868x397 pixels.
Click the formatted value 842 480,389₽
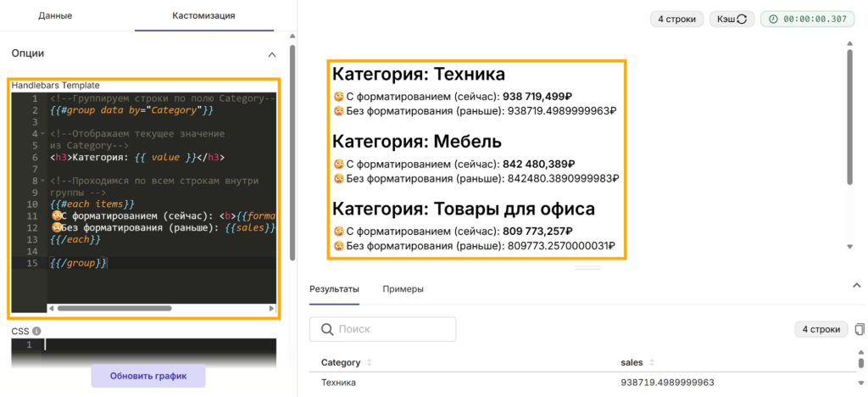(x=539, y=164)
